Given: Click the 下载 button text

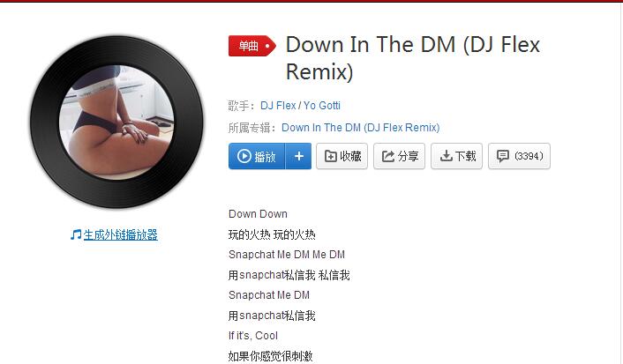Looking at the screenshot, I should (x=465, y=156).
